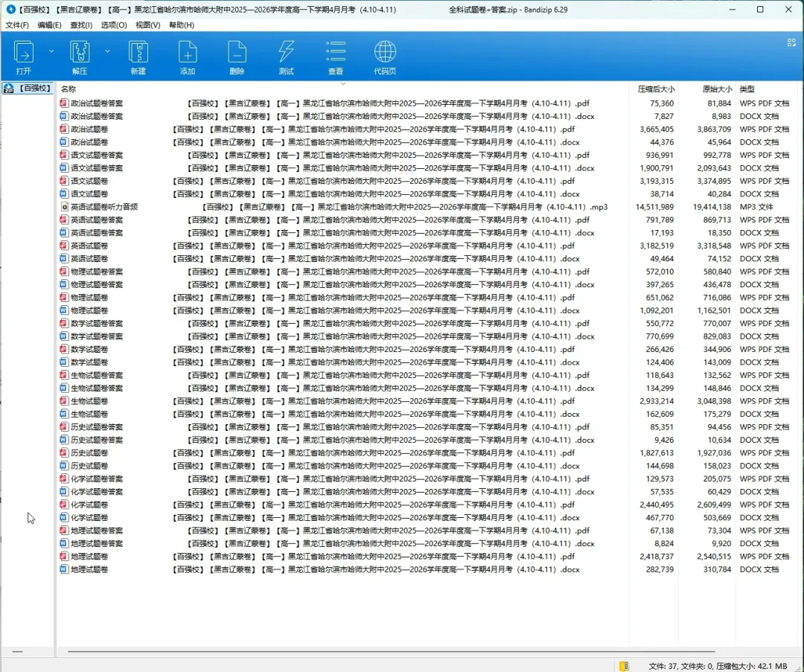Click the Word icon of 物理试题卷 .docx

point(64,310)
